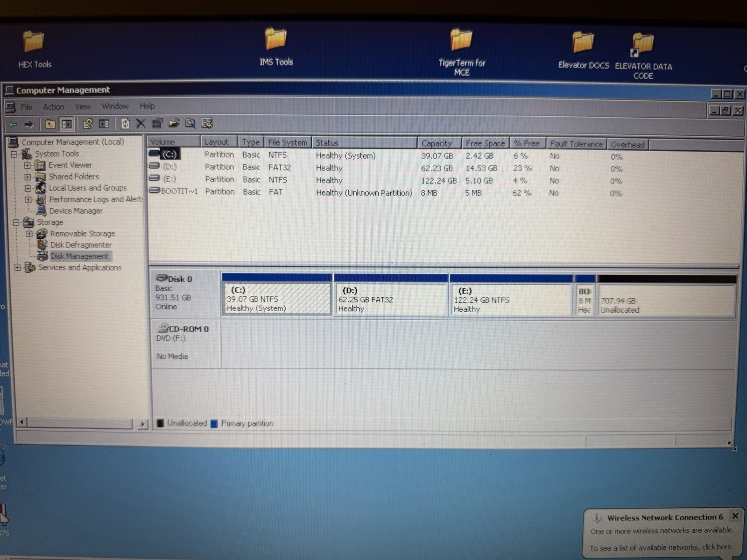This screenshot has height=560, width=747.
Task: Click the CD-ROM 0 DVD (F:) panel
Action: click(185, 343)
